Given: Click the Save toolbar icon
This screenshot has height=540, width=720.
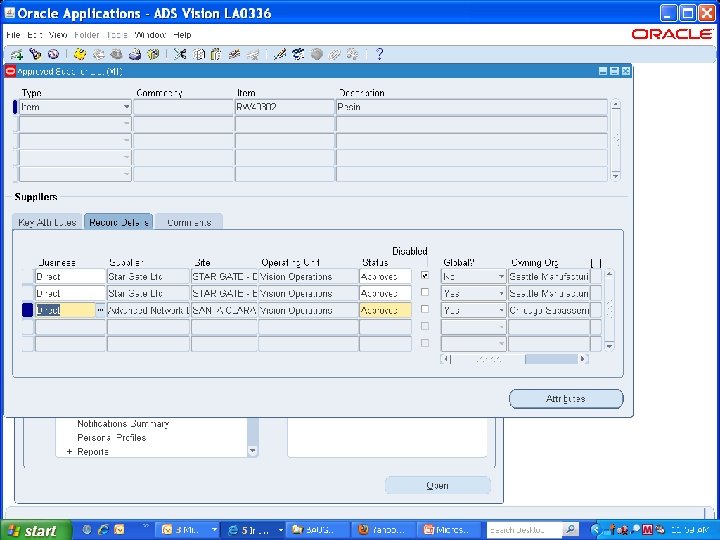Looking at the screenshot, I should click(x=79, y=55).
